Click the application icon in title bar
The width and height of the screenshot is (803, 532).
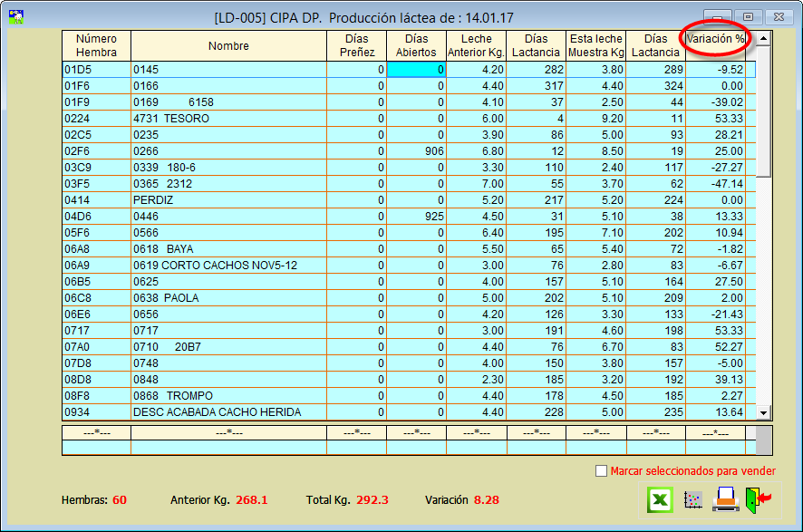[x=15, y=16]
